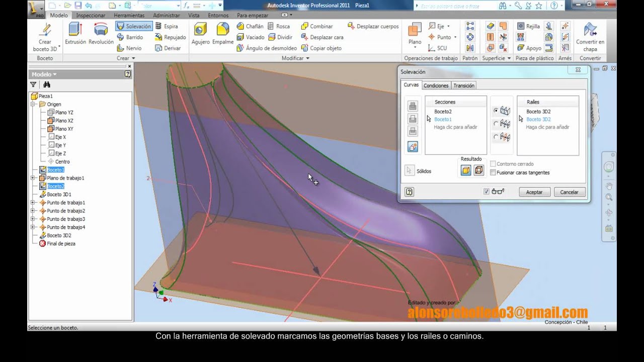Select the Combinar tool
Viewport: 644px width, 362px height.
(316, 26)
